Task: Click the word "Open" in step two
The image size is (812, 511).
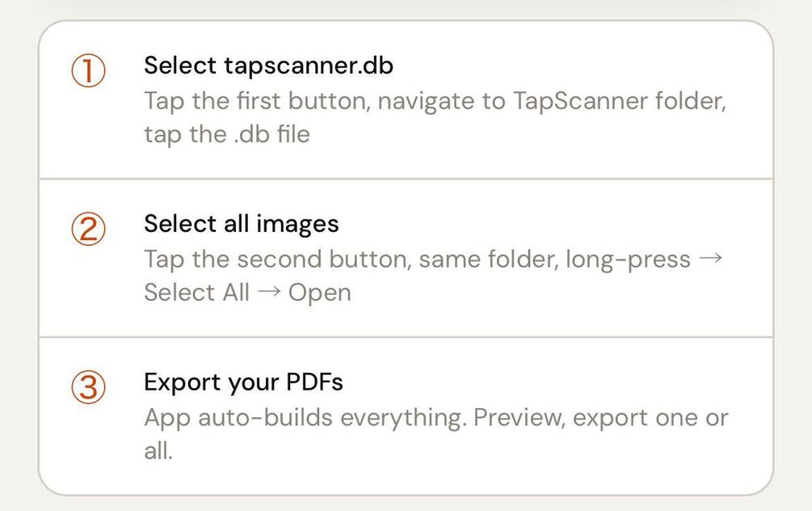Action: 320,293
